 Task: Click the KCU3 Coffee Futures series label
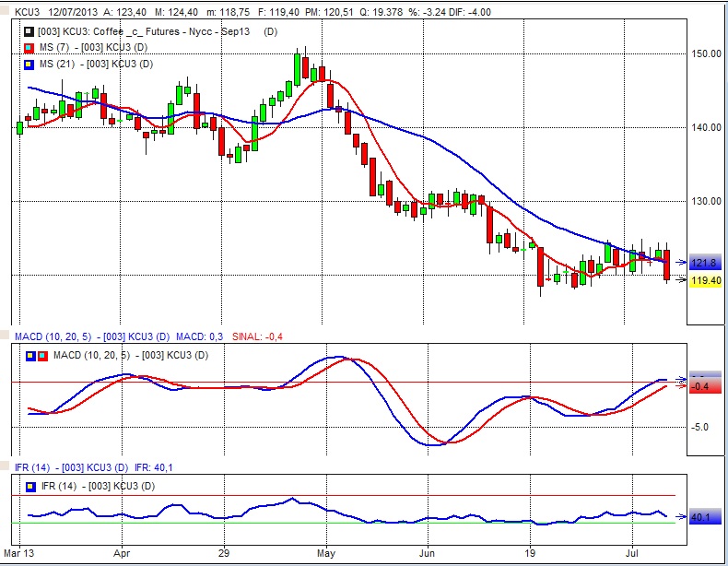[147, 32]
